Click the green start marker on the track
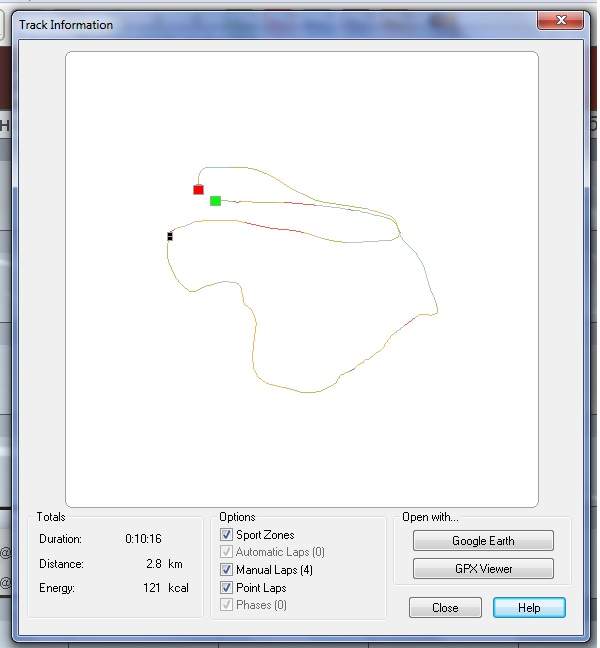 click(215, 201)
